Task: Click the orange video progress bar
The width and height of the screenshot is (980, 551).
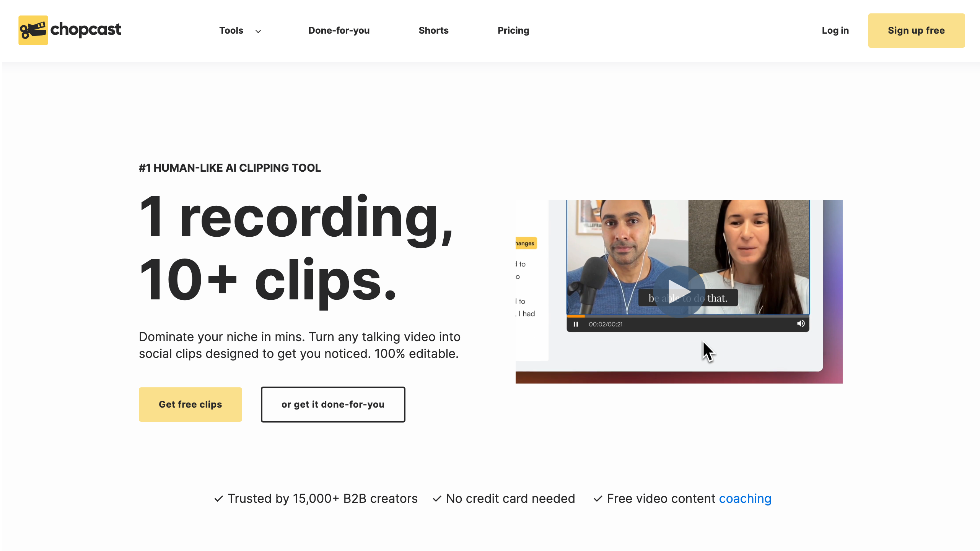Action: click(576, 316)
